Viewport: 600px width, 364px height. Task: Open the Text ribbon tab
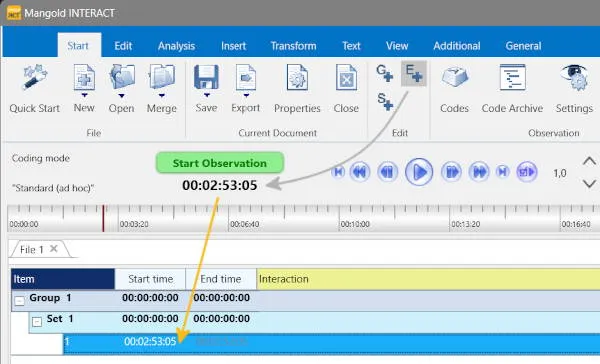tap(351, 46)
